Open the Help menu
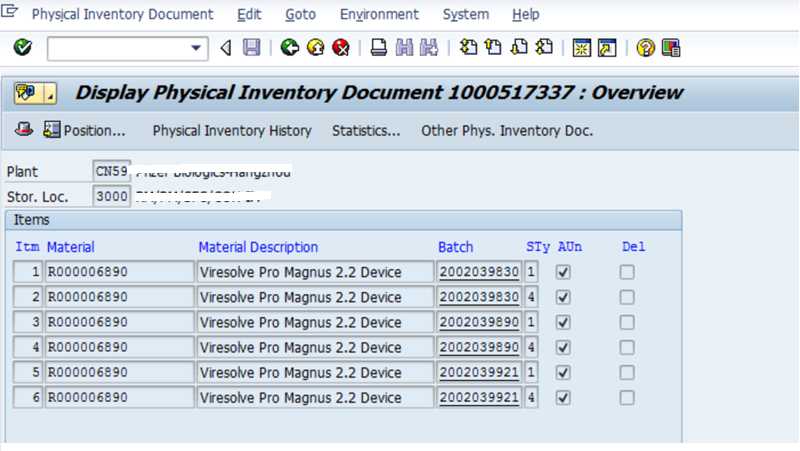The width and height of the screenshot is (800, 451). click(x=526, y=14)
